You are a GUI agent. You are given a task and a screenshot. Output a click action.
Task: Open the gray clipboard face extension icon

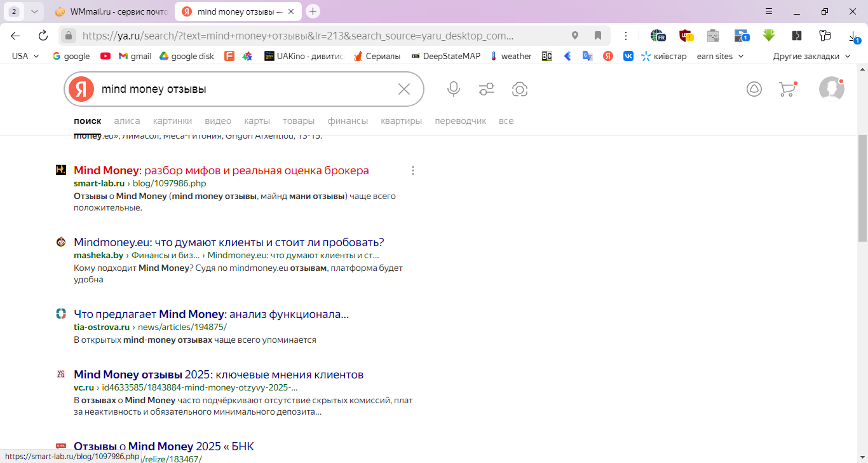coord(713,36)
